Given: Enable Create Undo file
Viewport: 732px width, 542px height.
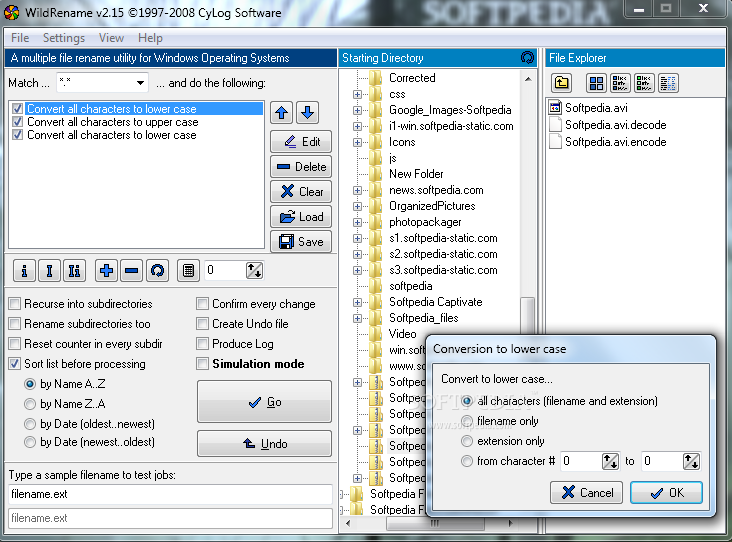Looking at the screenshot, I should coord(202,324).
